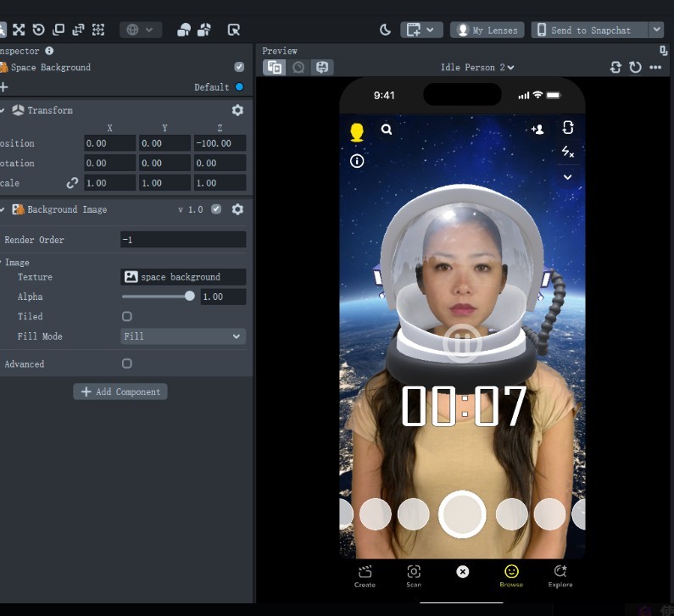This screenshot has width=674, height=616.
Task: Click Send to Snapchat button
Action: tap(589, 30)
